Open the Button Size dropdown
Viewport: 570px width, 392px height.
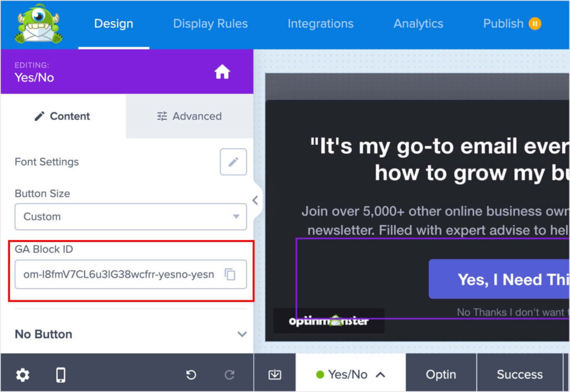click(130, 216)
